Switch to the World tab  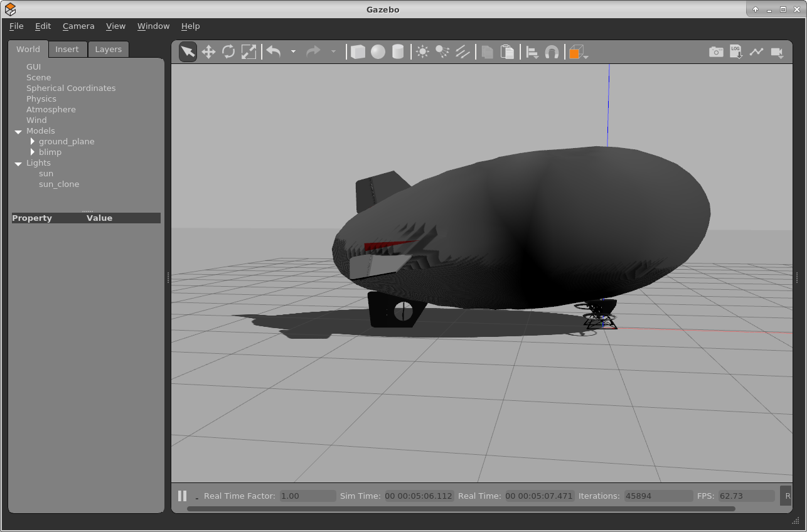pyautogui.click(x=28, y=49)
